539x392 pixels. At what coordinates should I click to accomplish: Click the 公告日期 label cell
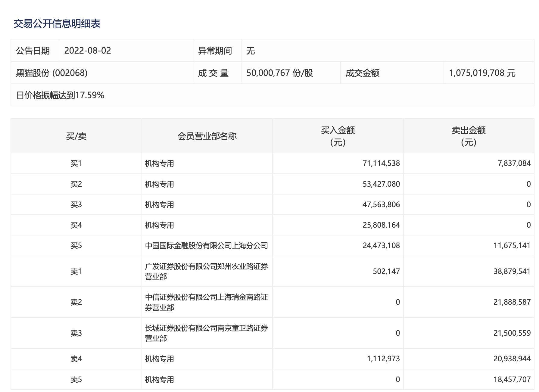[35, 51]
